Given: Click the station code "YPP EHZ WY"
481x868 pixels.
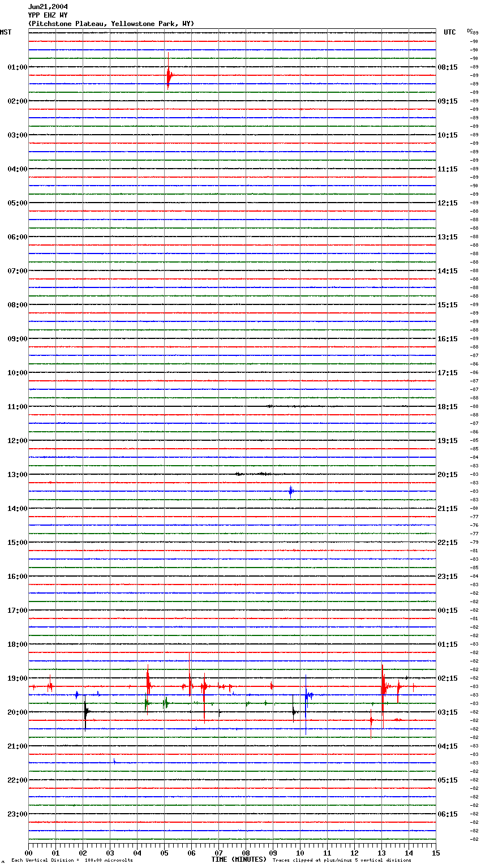Looking at the screenshot, I should click(48, 15).
